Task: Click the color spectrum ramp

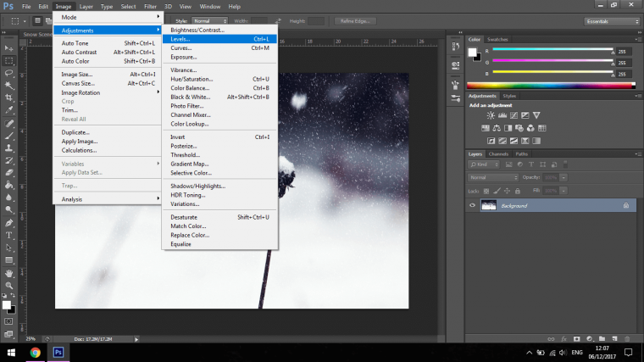Action: [551, 86]
